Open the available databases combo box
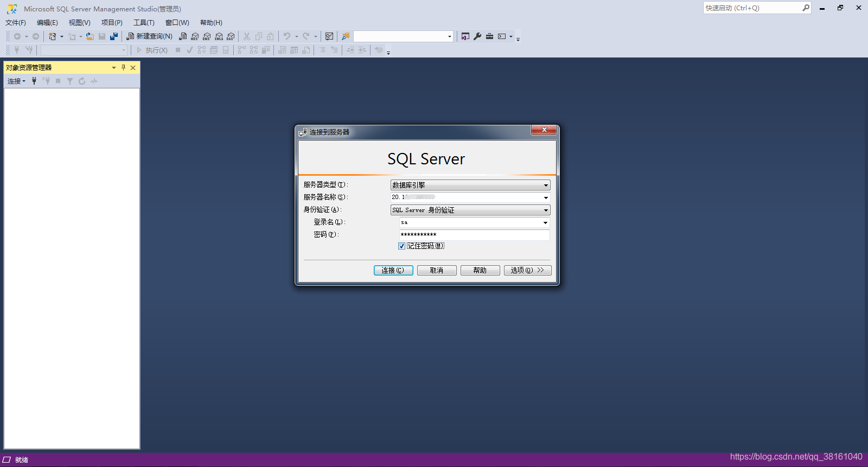Viewport: 868px width, 467px height. (84, 50)
